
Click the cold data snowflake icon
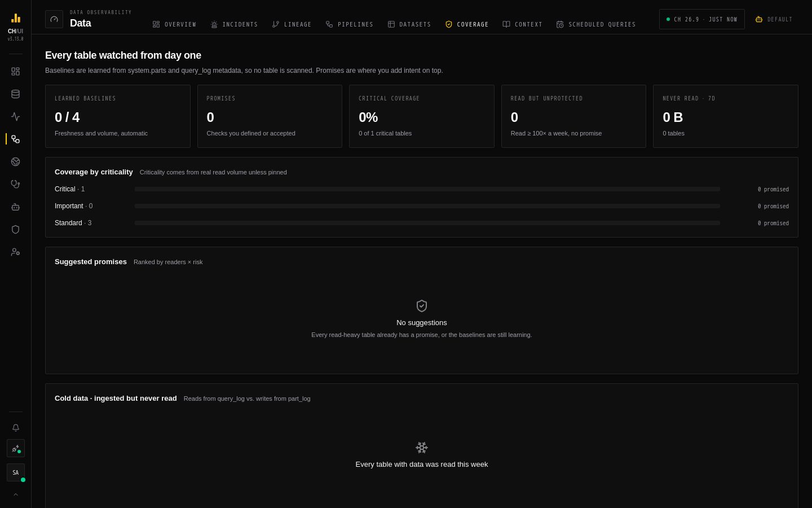click(422, 448)
